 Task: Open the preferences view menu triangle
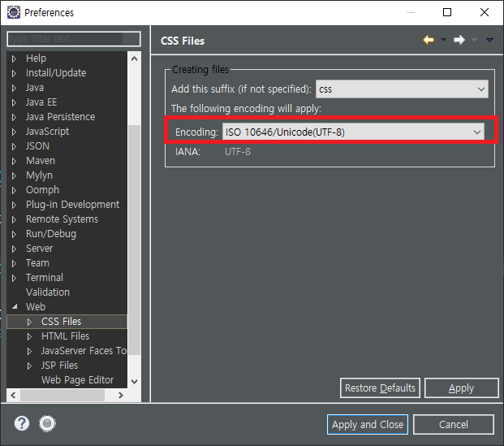pyautogui.click(x=489, y=40)
